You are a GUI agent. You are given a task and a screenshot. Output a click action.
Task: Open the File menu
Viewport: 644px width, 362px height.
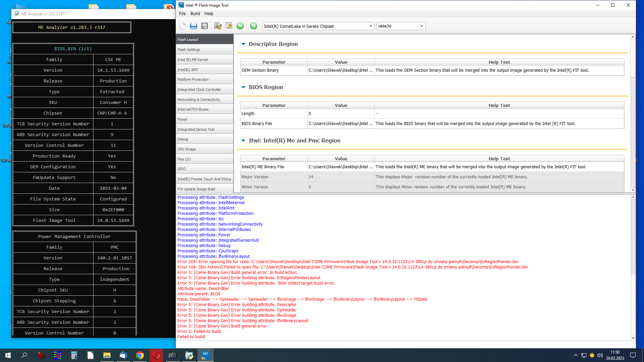click(182, 14)
